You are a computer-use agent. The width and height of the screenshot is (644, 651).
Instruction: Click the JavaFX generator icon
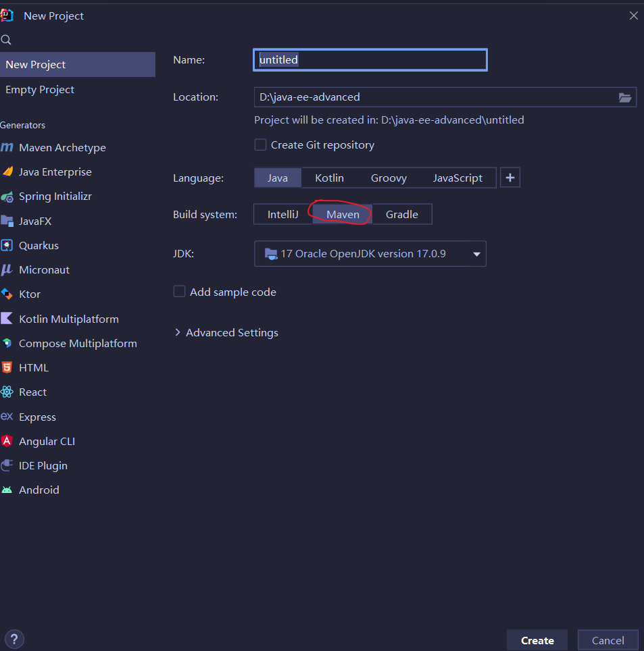[7, 221]
